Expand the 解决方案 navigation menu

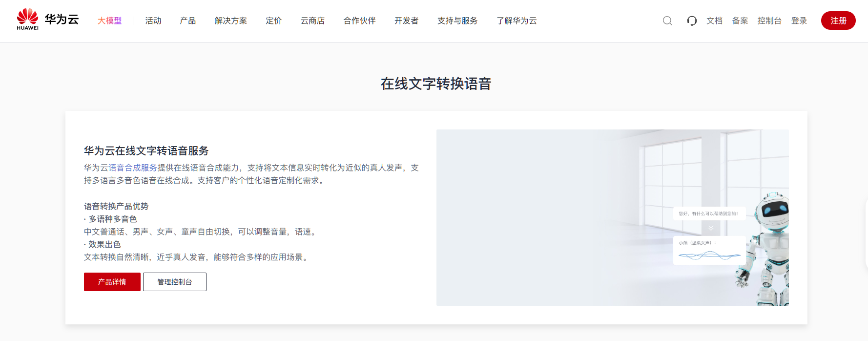[x=231, y=21]
